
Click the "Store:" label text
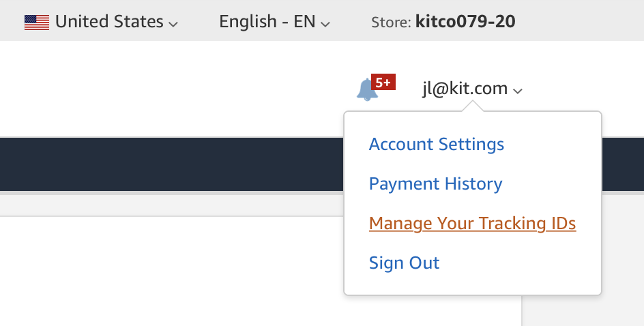click(391, 23)
